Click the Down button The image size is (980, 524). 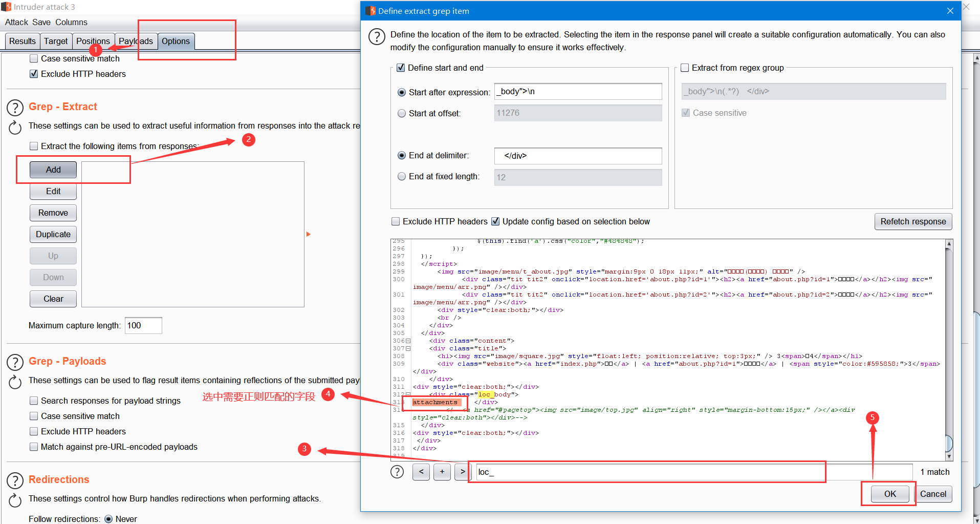coord(53,277)
